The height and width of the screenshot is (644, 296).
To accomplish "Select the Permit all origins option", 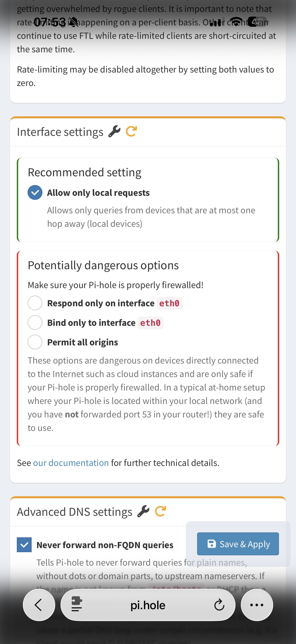I will (35, 342).
